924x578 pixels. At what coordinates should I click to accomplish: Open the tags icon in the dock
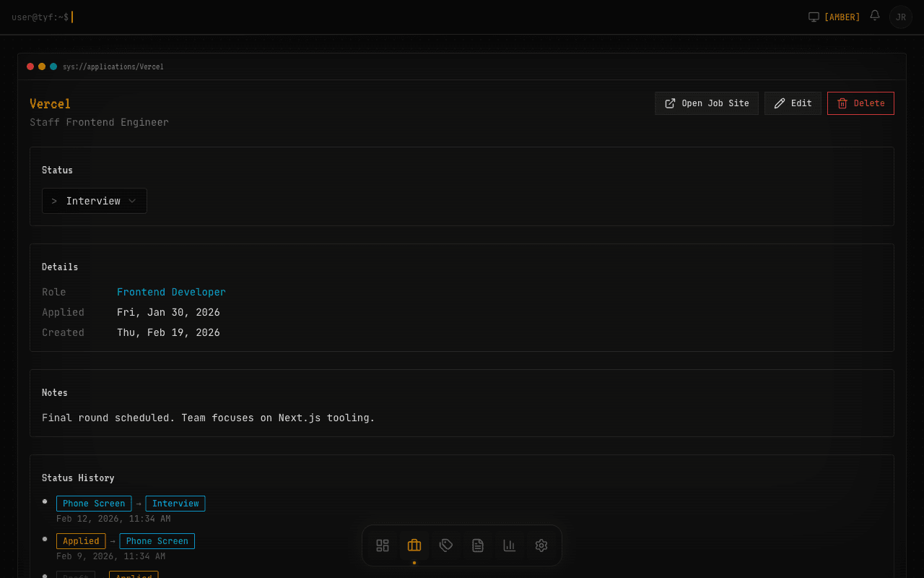tap(446, 545)
